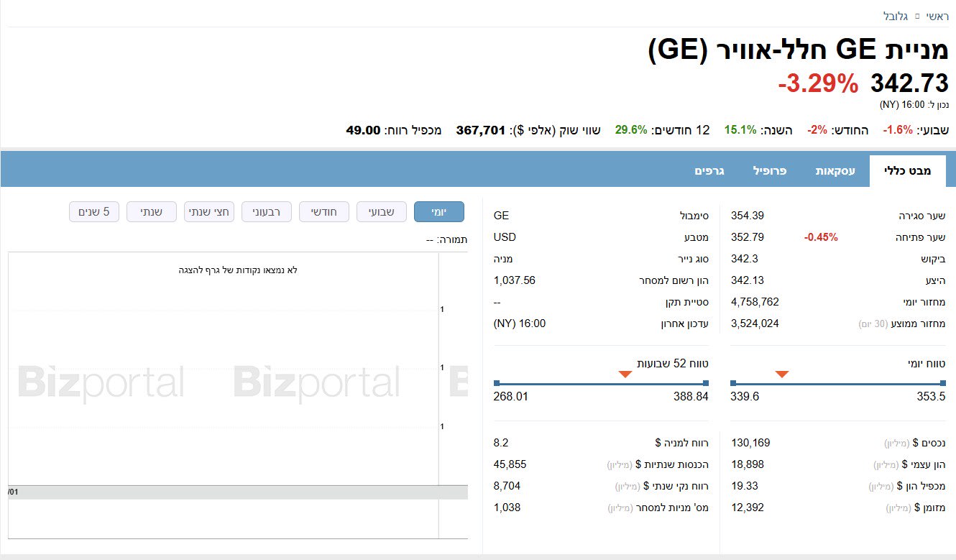Screen dimensions: 956x560
Task: Click the מטבע value USD
Action: tap(505, 237)
